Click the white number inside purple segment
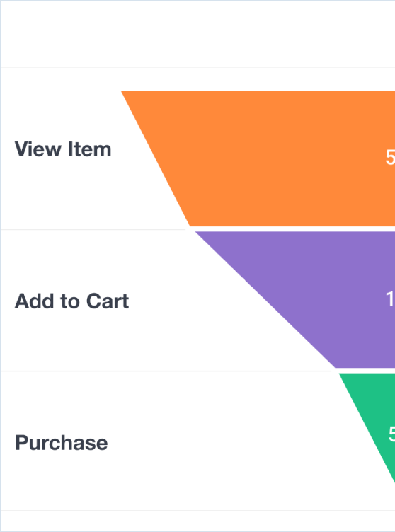Viewport: 395px width, 532px height. [x=391, y=299]
